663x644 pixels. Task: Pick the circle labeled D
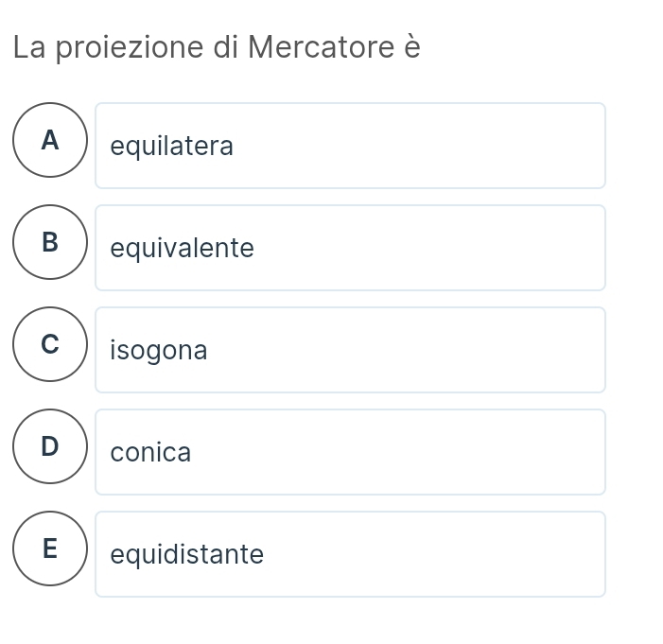point(51,446)
